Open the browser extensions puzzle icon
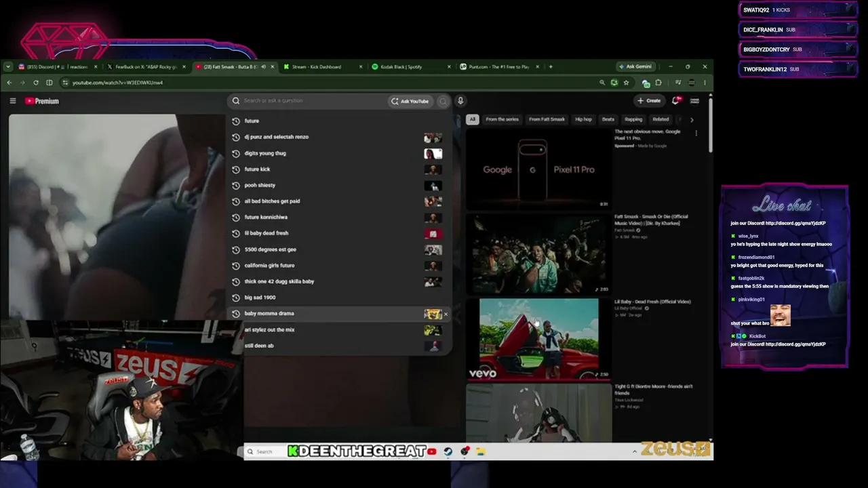The width and height of the screenshot is (868, 488). click(x=658, y=83)
